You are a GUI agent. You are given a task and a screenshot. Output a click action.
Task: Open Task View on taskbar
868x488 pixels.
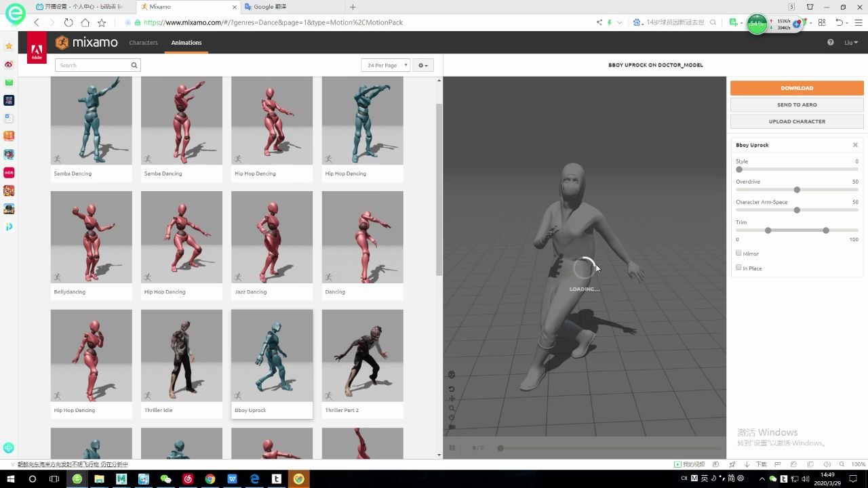click(x=54, y=479)
